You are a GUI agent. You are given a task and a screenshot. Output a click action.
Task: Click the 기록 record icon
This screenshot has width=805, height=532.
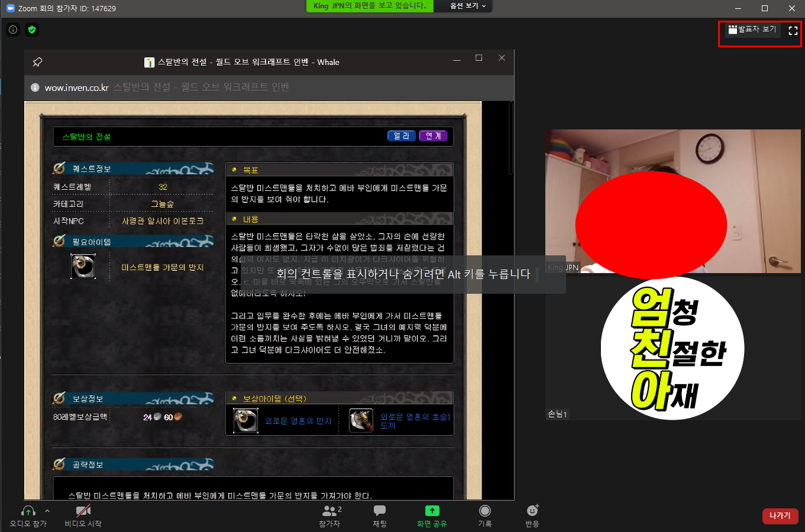[485, 511]
